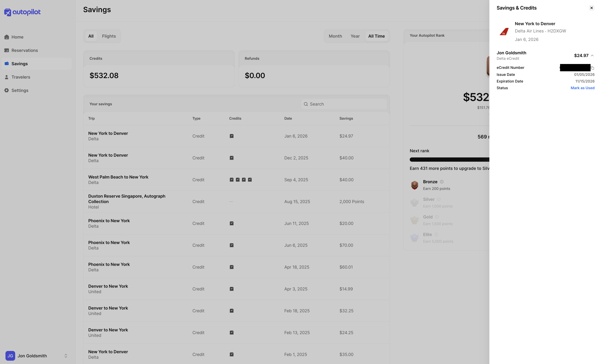598x364 pixels.
Task: Close the Savings & Credits panel
Action: click(591, 8)
